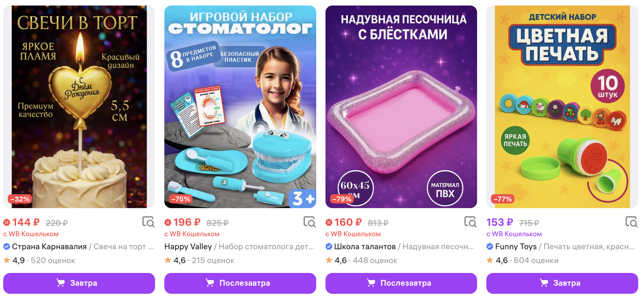The width and height of the screenshot is (644, 299).
Task: Open quick view icon for color stamps set
Action: pyautogui.click(x=631, y=222)
